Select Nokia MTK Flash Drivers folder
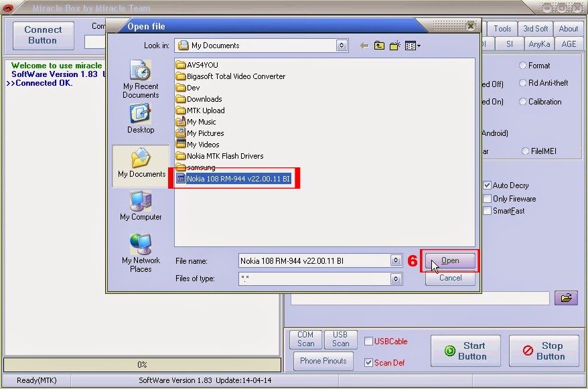The height and width of the screenshot is (389, 588). point(220,156)
